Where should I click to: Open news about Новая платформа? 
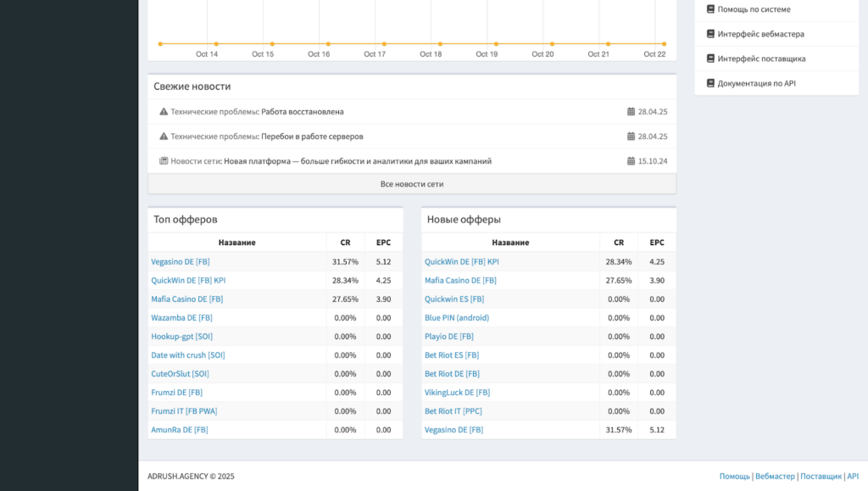358,161
